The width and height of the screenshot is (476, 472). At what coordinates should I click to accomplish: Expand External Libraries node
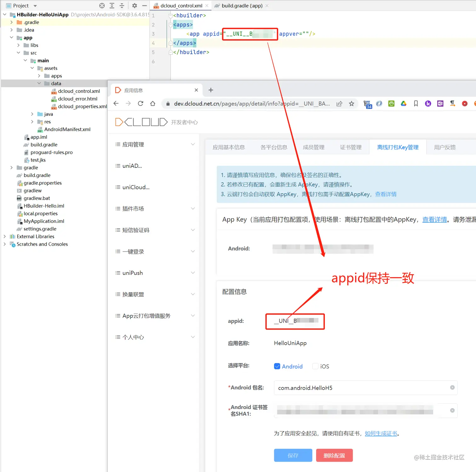[5, 236]
